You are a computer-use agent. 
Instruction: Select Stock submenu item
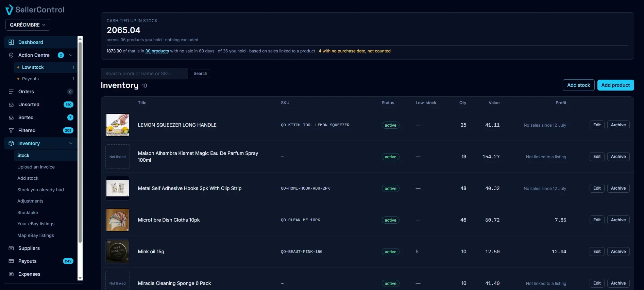[x=46, y=155]
